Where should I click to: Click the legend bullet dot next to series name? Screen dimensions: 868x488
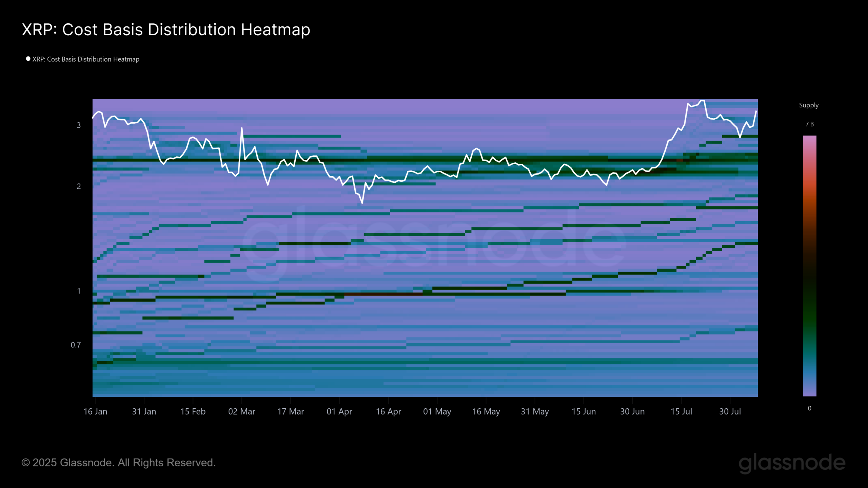click(x=27, y=58)
